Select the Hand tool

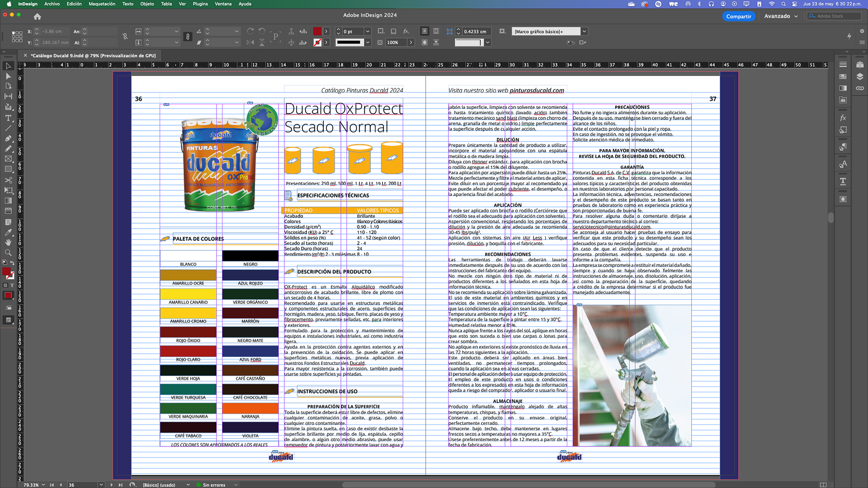(8, 242)
